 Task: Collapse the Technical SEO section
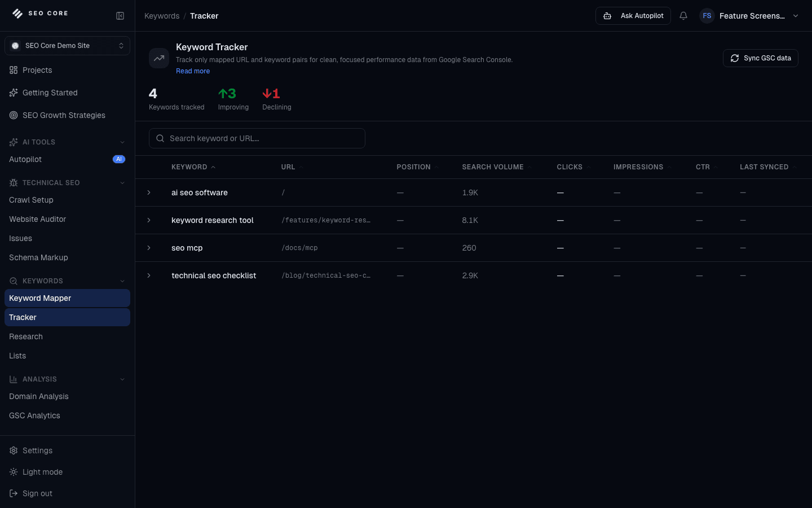click(122, 183)
